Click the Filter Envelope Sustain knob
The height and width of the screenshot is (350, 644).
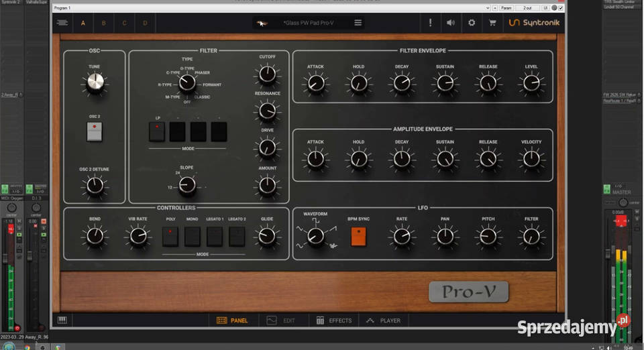pyautogui.click(x=445, y=83)
